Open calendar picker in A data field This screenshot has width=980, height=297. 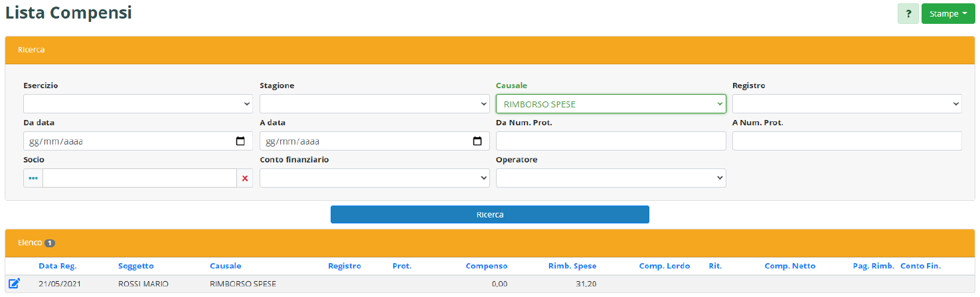pos(477,141)
